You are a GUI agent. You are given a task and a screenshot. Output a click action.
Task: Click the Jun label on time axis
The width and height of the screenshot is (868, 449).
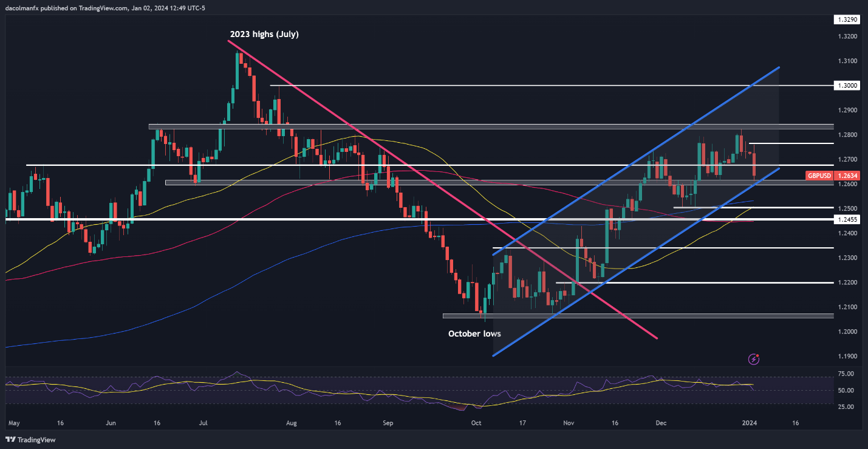point(110,422)
